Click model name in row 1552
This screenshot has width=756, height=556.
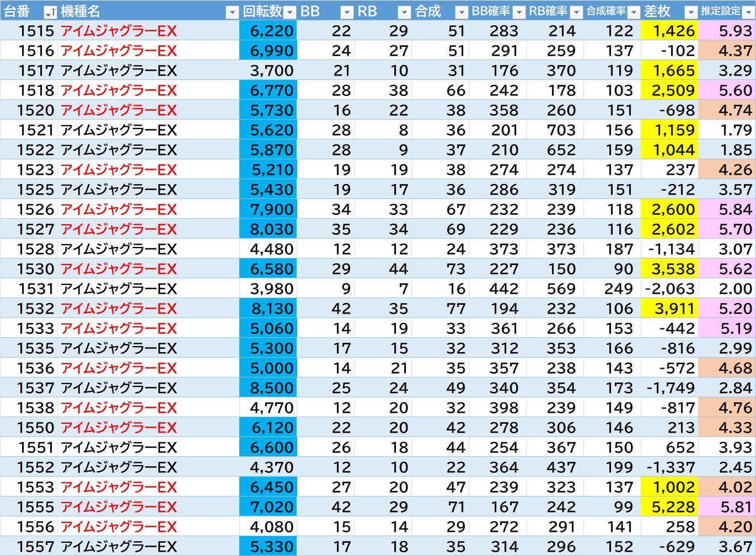click(119, 467)
